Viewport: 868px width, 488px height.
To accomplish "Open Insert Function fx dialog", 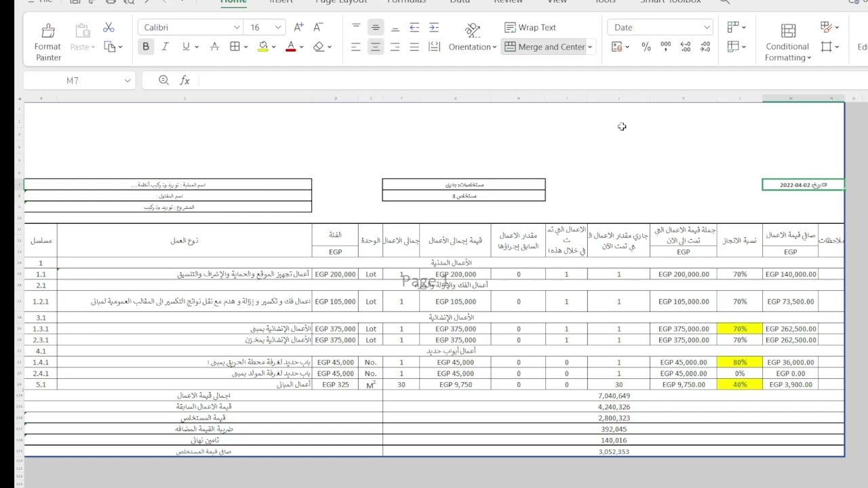I will (184, 80).
